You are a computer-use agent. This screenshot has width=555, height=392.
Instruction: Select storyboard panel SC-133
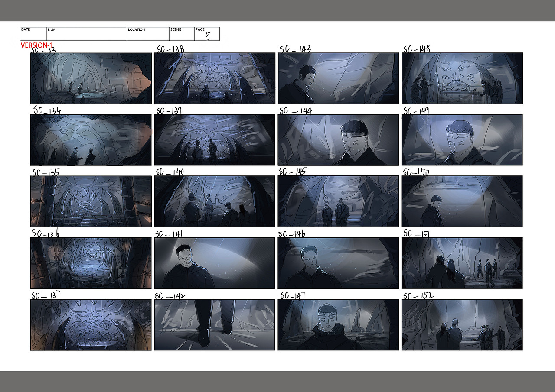click(91, 78)
